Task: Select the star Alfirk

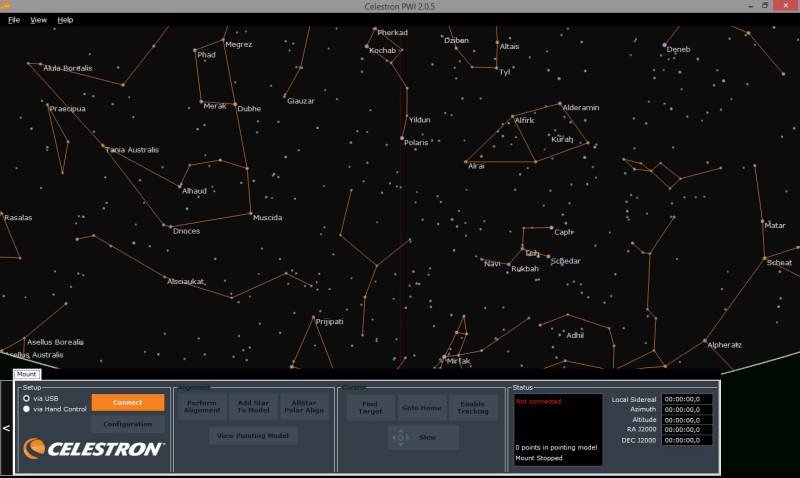Action: [512, 117]
